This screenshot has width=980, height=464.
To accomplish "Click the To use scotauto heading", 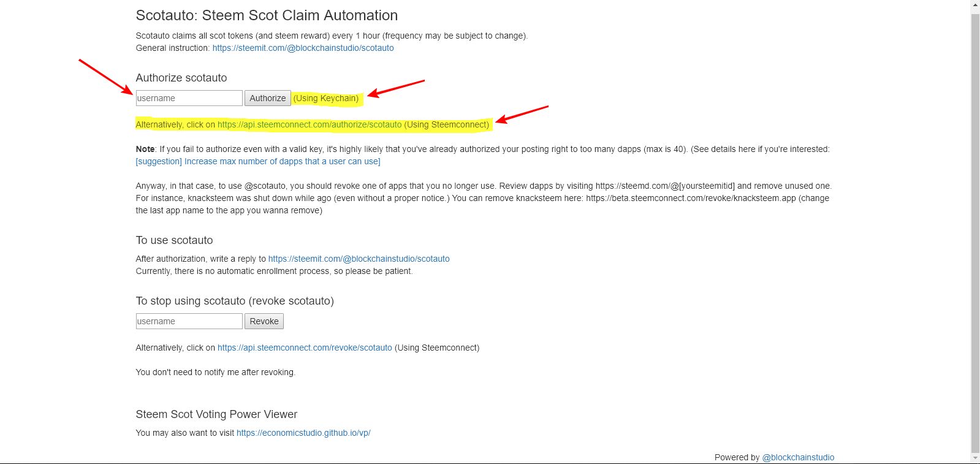I will (174, 240).
